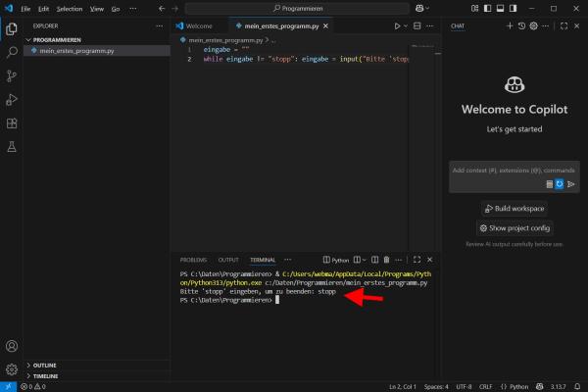The height and width of the screenshot is (392, 588).
Task: Open errors and warnings count in status bar
Action: [33, 386]
